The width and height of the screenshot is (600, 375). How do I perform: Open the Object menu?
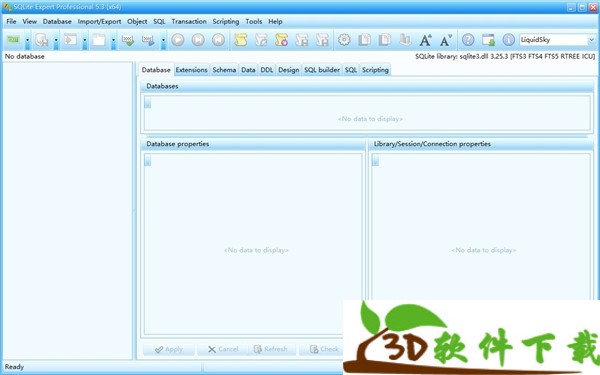[137, 21]
